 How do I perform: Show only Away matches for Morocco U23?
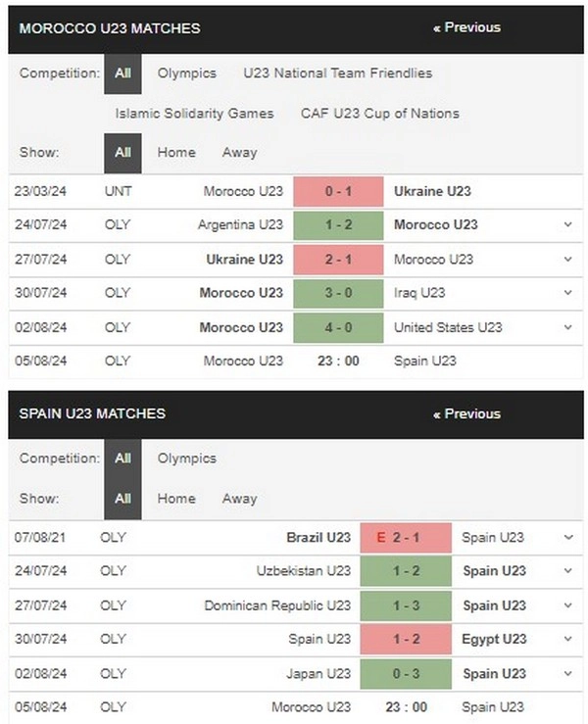[239, 153]
